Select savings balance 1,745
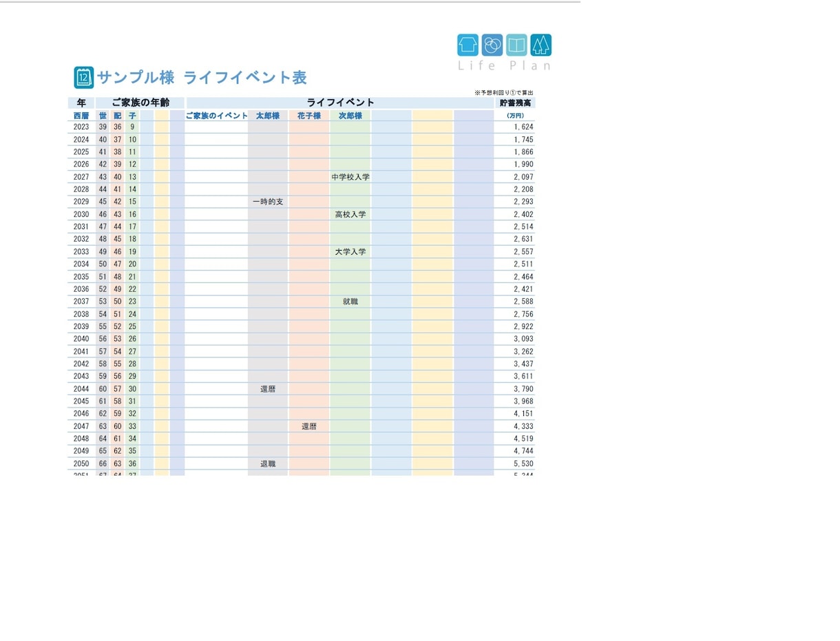840x641 pixels. coord(523,140)
